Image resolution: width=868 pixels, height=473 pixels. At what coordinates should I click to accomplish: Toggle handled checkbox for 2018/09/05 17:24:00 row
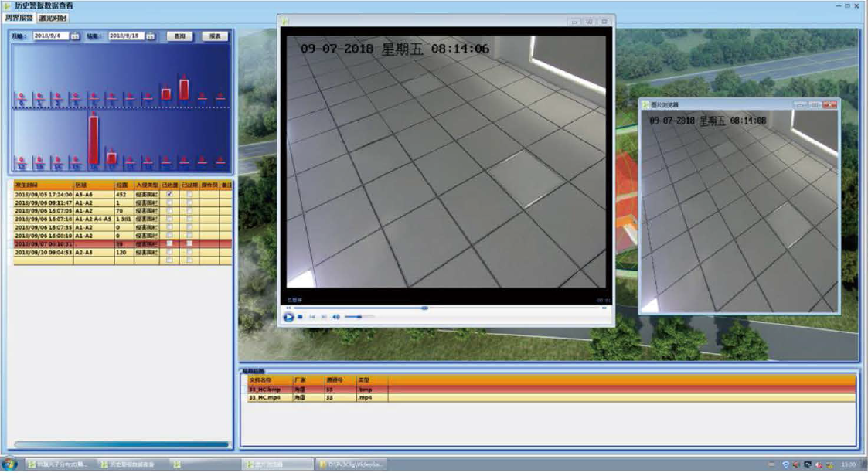169,194
